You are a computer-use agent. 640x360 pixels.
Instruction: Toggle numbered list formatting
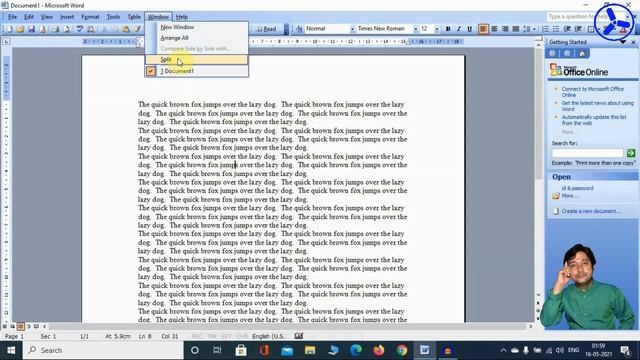545,29
